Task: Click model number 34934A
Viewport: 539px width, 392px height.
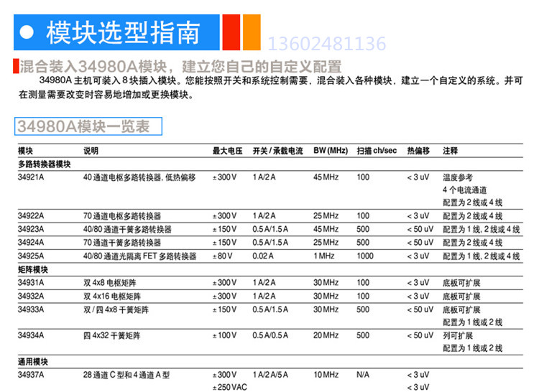Action: coord(31,335)
